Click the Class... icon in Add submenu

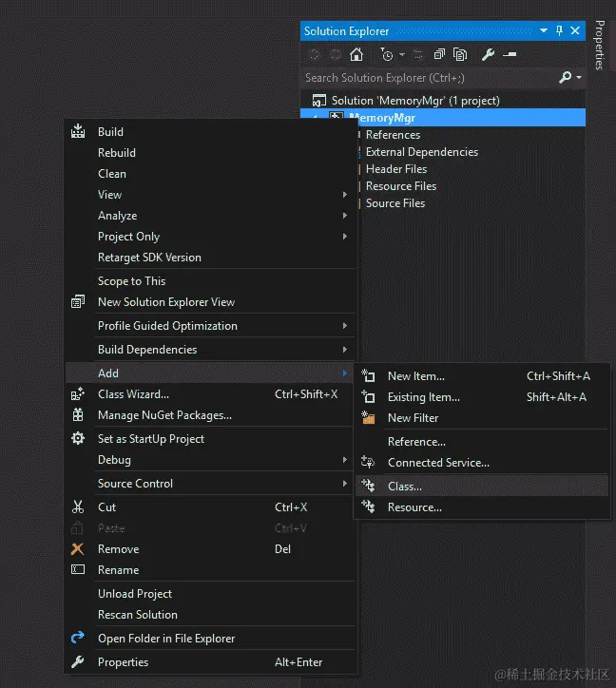coord(368,486)
